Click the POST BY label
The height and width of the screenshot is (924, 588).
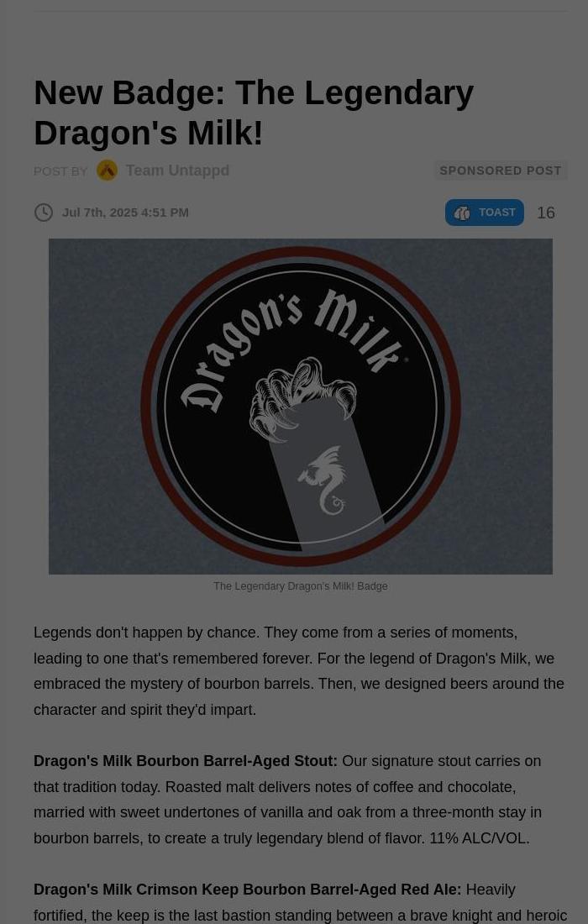pos(60,171)
